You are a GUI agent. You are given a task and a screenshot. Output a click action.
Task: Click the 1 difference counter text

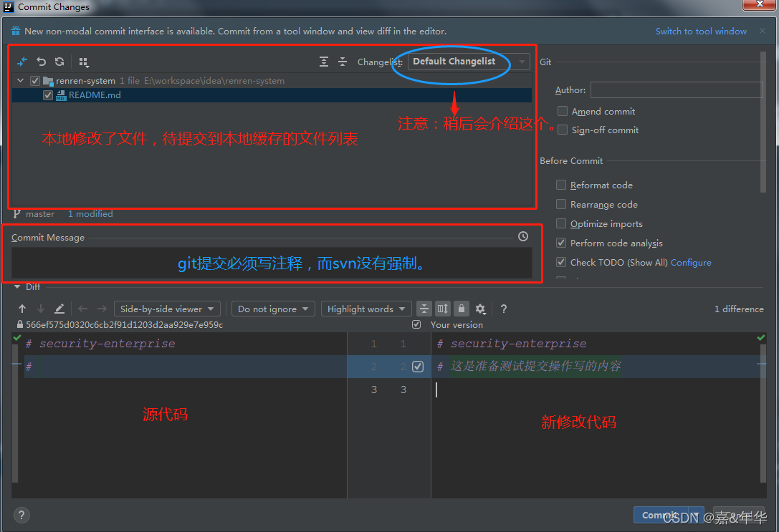739,309
